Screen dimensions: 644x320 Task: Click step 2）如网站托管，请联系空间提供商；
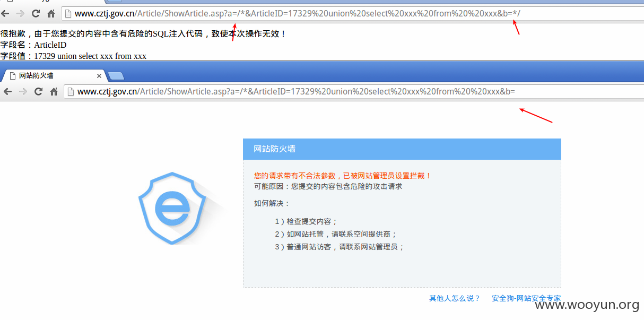point(336,234)
